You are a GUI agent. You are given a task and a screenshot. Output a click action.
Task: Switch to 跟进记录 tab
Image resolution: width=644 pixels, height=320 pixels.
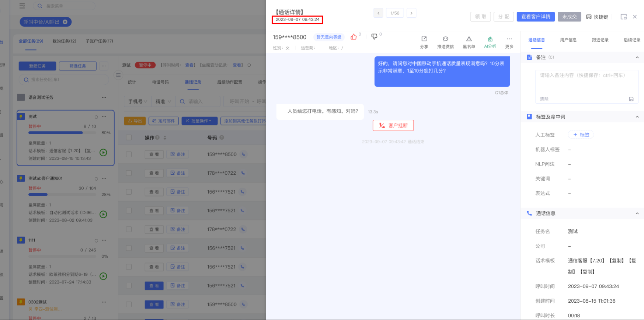click(x=600, y=40)
